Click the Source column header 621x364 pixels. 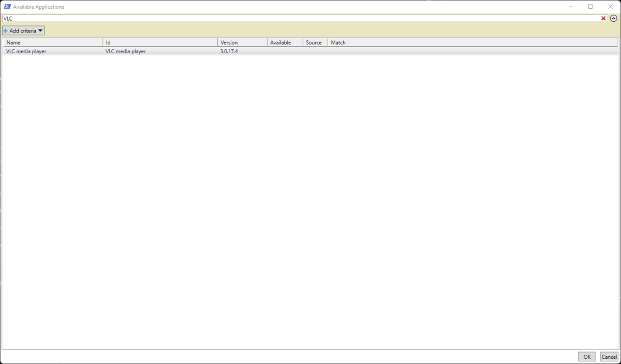[x=314, y=42]
